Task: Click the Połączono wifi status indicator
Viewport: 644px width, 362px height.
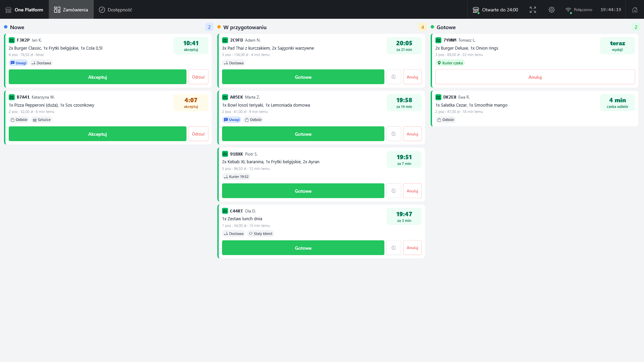Action: pos(579,10)
